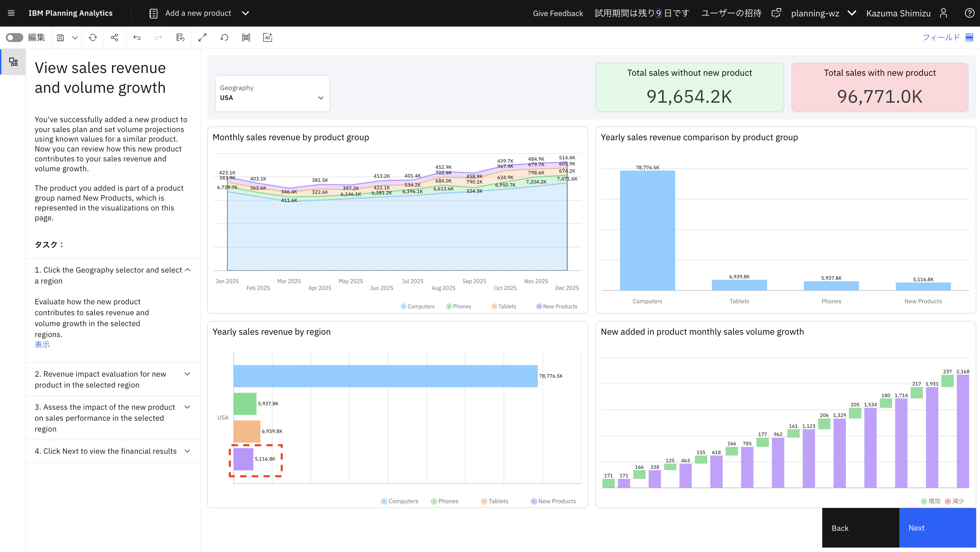Open the help question mark icon

point(969,13)
